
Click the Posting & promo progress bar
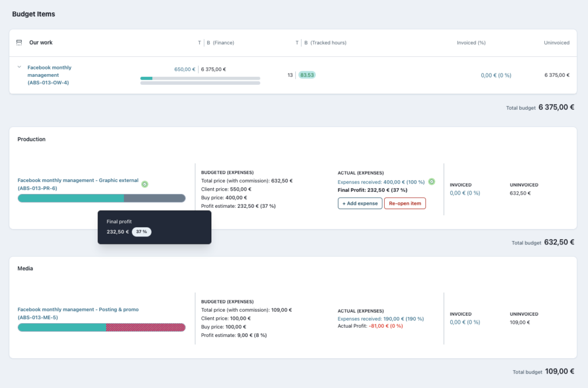pyautogui.click(x=102, y=327)
